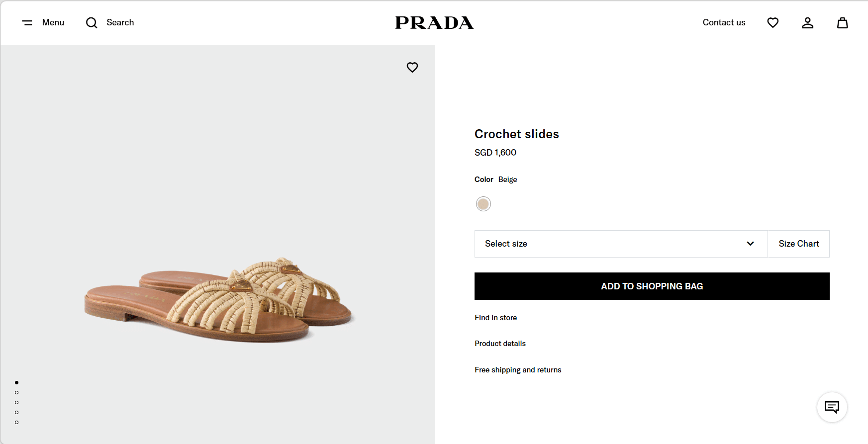Open the hamburger Menu icon

(x=27, y=23)
